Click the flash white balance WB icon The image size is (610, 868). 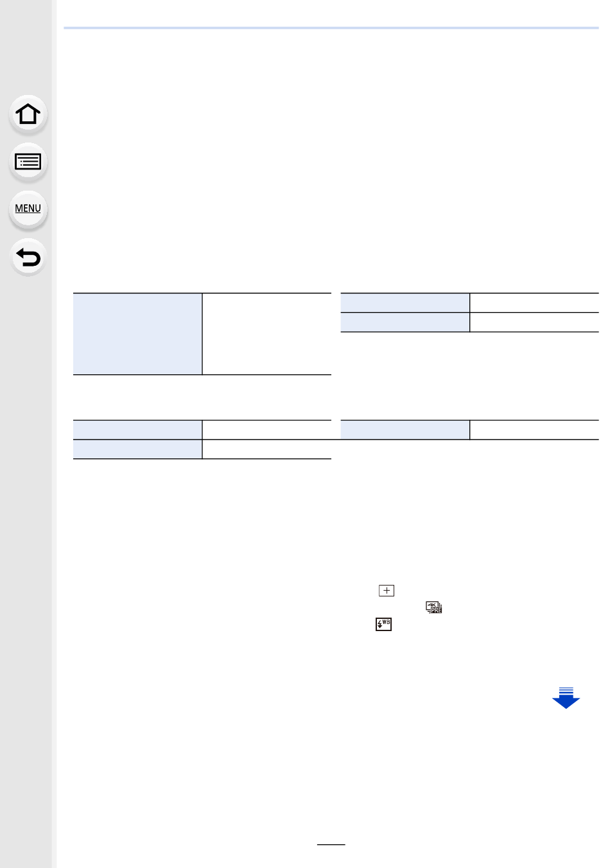[383, 624]
